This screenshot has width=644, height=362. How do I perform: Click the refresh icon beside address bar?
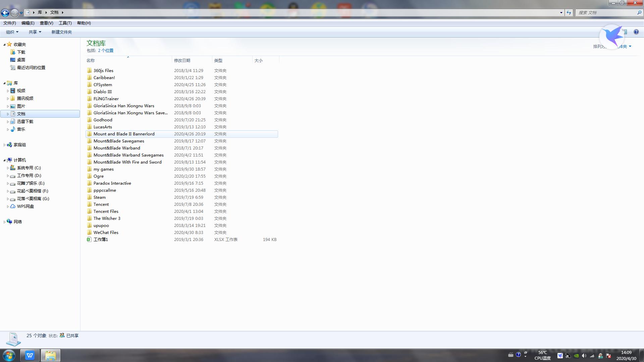[x=569, y=12]
